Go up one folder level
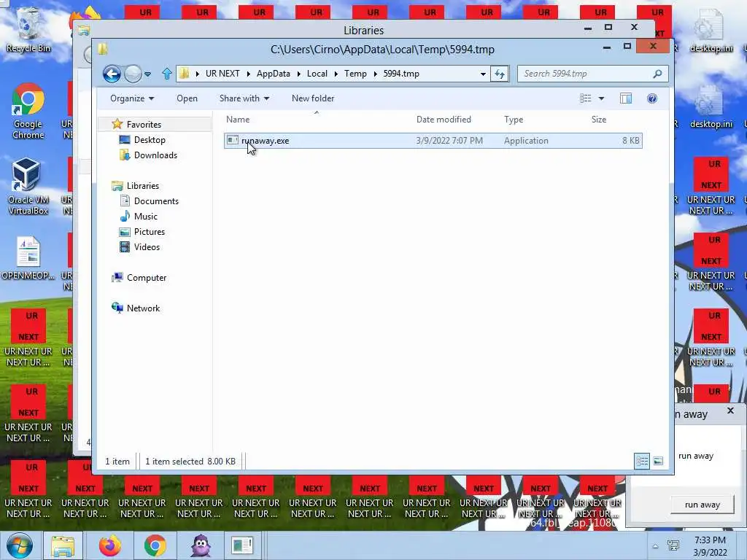The width and height of the screenshot is (747, 560). click(167, 74)
